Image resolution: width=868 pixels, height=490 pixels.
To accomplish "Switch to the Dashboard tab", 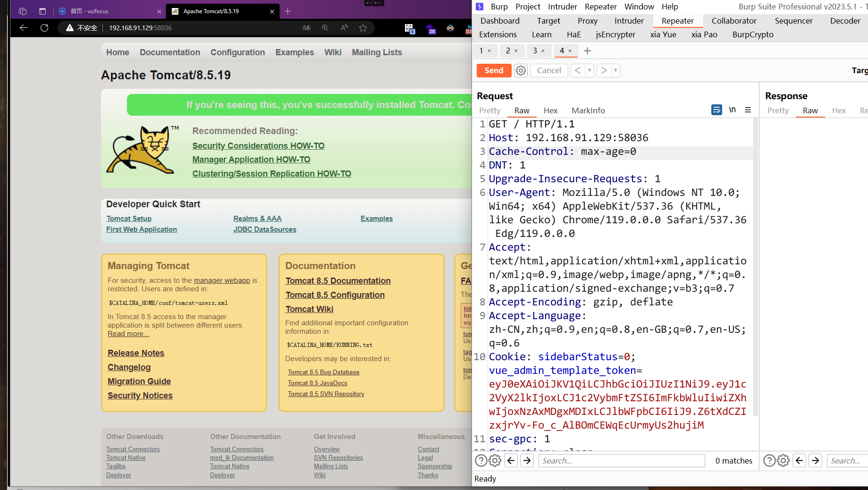I will click(x=500, y=21).
